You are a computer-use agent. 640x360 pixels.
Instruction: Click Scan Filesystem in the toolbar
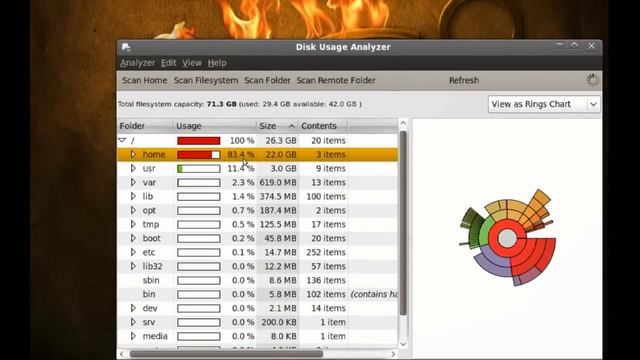point(206,80)
